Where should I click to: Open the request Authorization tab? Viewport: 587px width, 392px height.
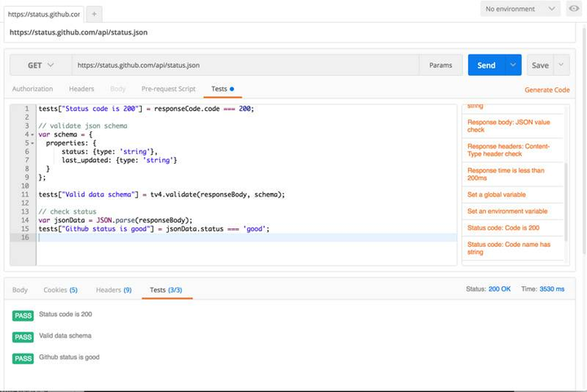(x=33, y=89)
